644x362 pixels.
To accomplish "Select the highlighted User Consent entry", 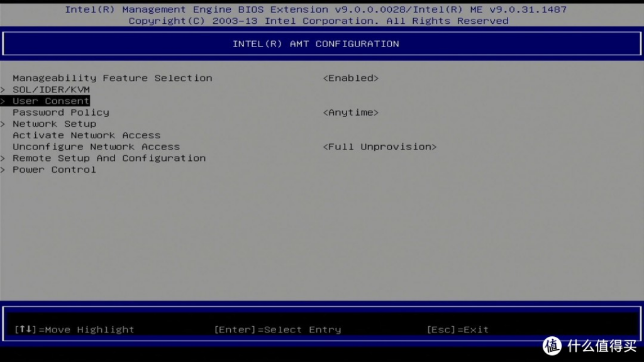I will [x=51, y=101].
